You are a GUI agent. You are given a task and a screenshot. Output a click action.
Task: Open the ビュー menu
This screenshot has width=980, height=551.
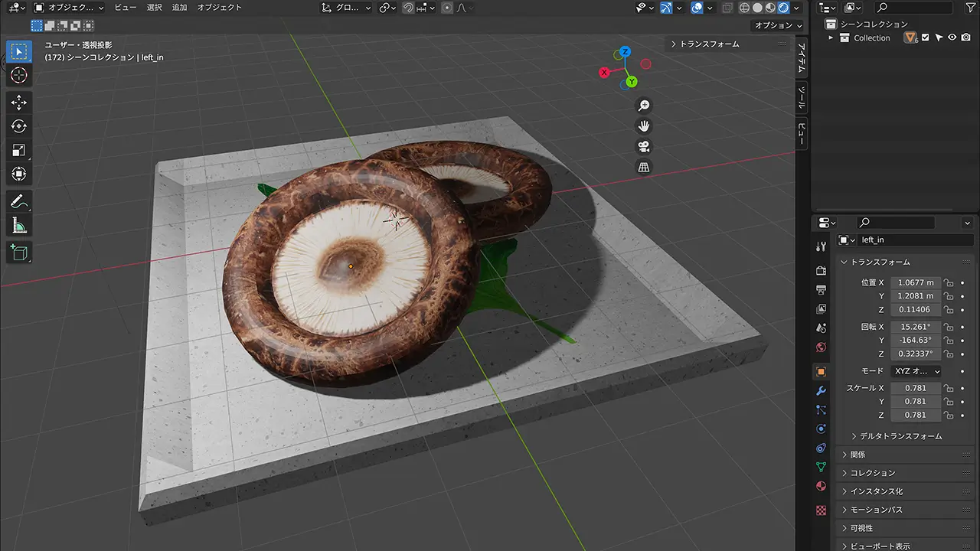coord(126,8)
